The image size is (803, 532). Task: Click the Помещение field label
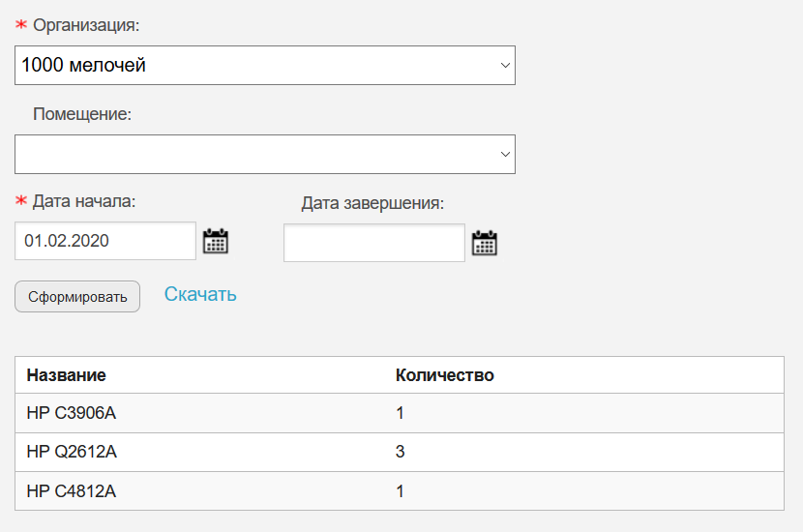tap(82, 114)
